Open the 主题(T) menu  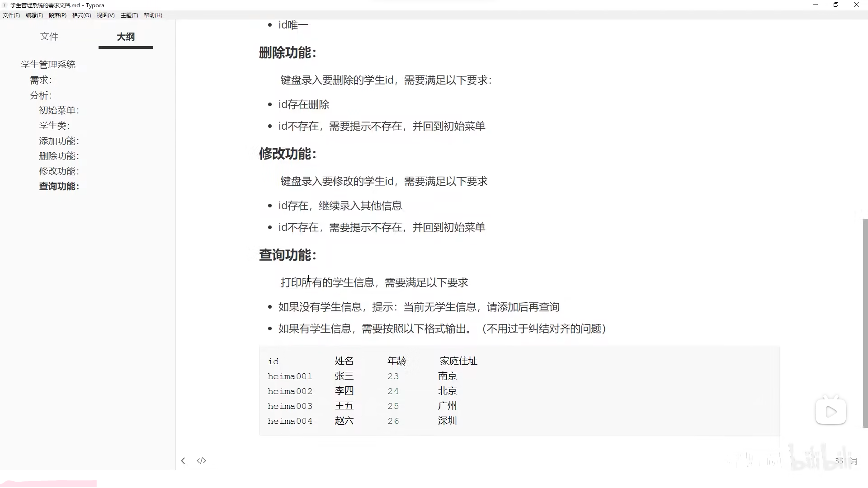(x=129, y=15)
